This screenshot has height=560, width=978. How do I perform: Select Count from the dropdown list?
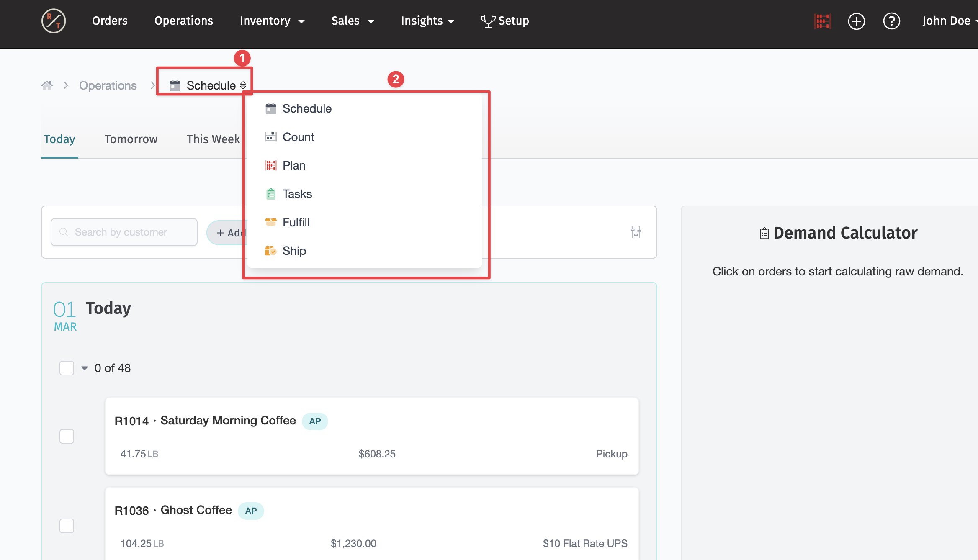point(298,137)
